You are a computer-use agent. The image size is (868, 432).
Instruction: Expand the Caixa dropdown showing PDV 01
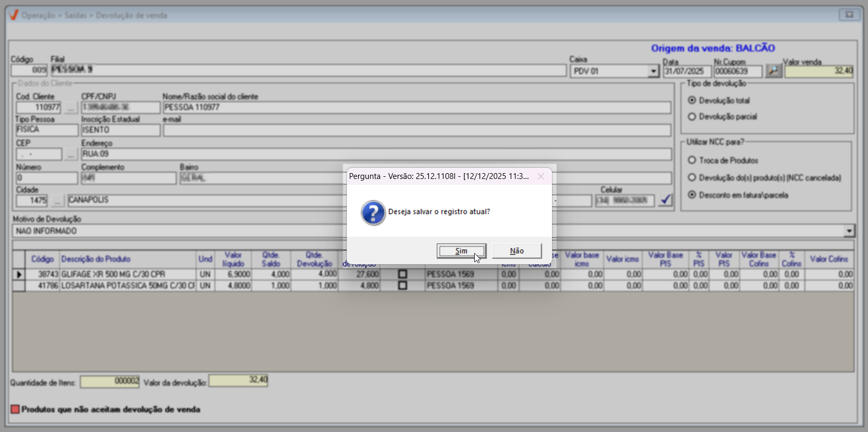654,71
